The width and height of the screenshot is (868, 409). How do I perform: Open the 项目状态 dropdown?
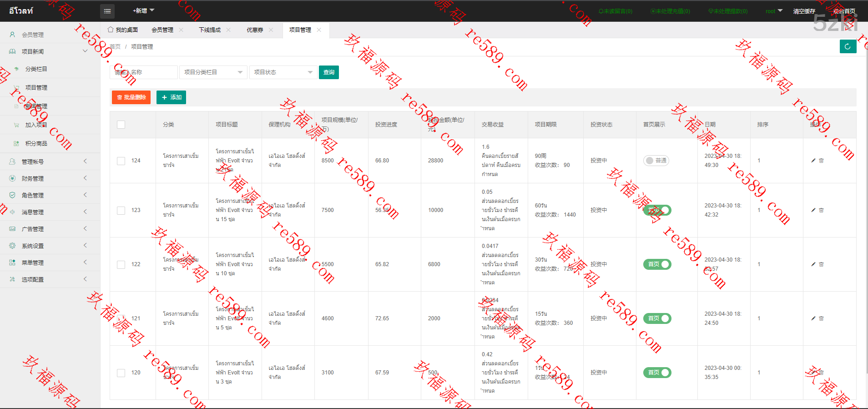click(283, 72)
